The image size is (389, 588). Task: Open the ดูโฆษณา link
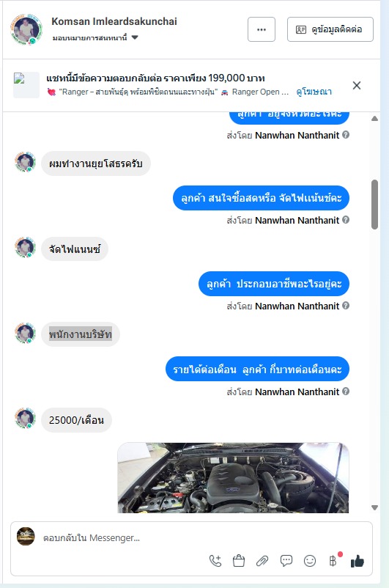tap(314, 92)
